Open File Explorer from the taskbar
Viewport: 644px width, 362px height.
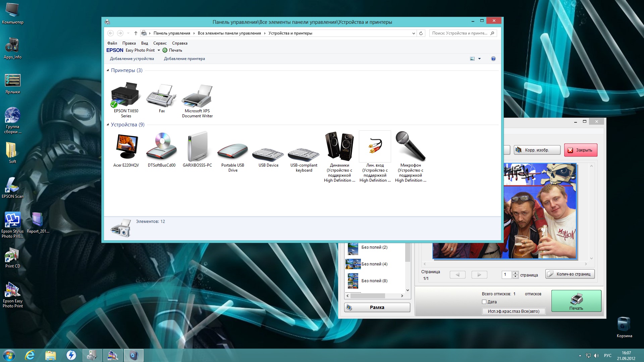coord(51,355)
